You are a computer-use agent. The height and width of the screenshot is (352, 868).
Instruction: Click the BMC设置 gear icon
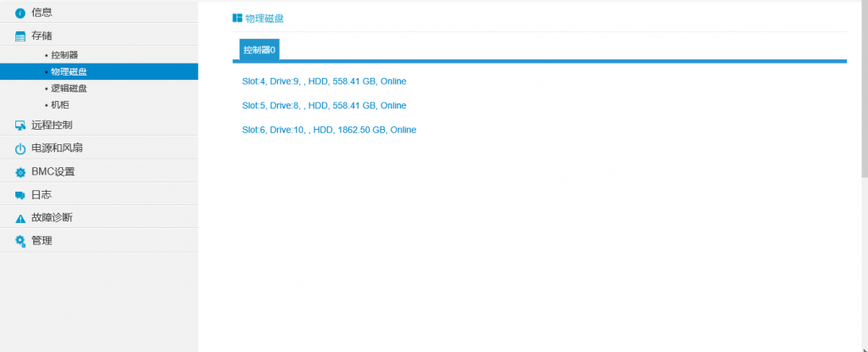click(20, 172)
